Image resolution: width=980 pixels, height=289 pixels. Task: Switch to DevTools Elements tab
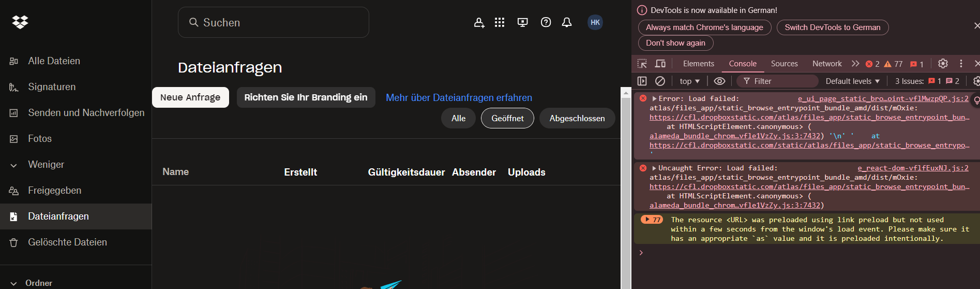pyautogui.click(x=698, y=64)
